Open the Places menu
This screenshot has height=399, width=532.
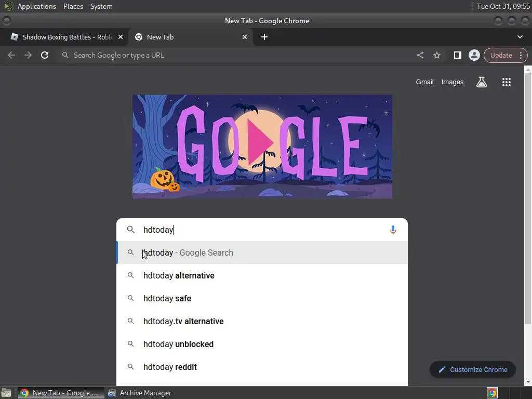[x=73, y=6]
